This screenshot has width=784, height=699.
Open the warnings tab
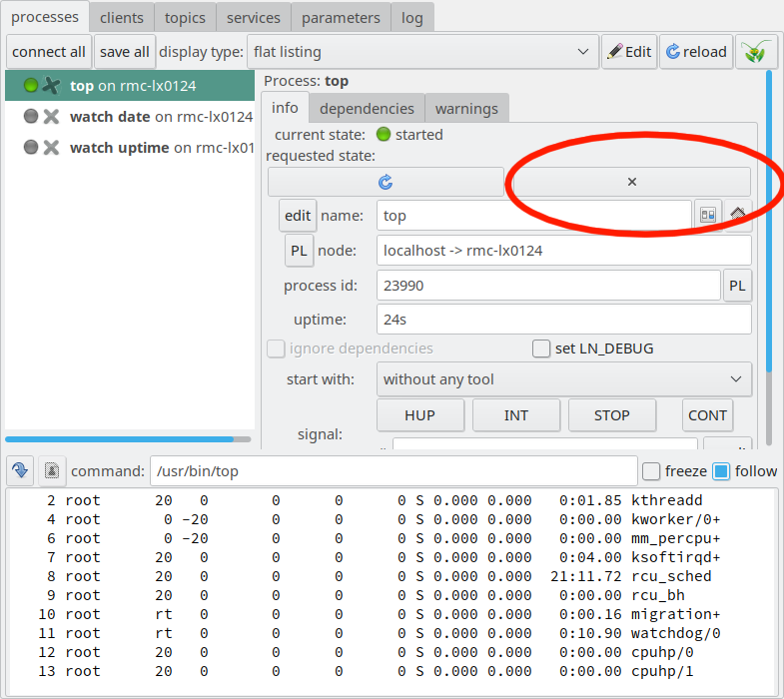coord(466,109)
